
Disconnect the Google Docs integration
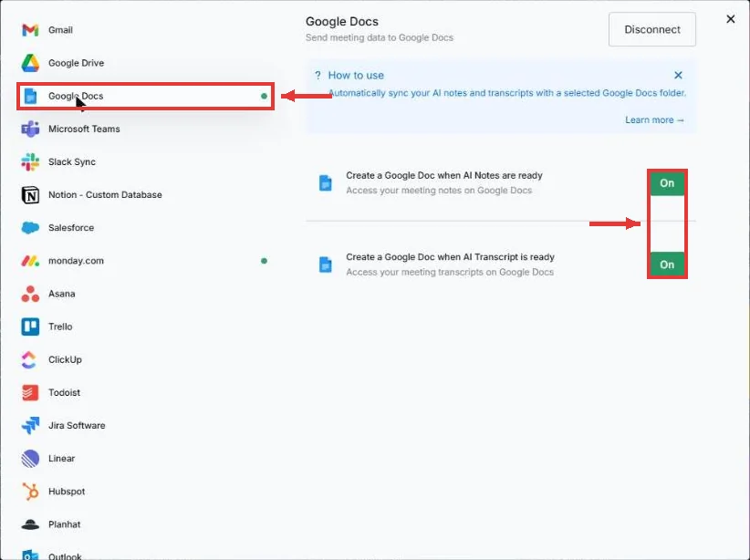coord(652,30)
